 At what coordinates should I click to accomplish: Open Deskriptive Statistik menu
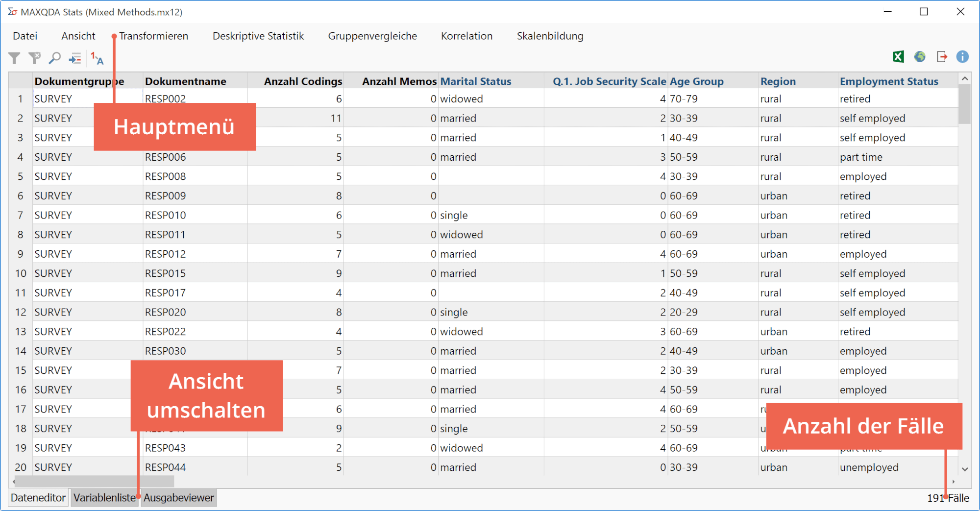(258, 36)
